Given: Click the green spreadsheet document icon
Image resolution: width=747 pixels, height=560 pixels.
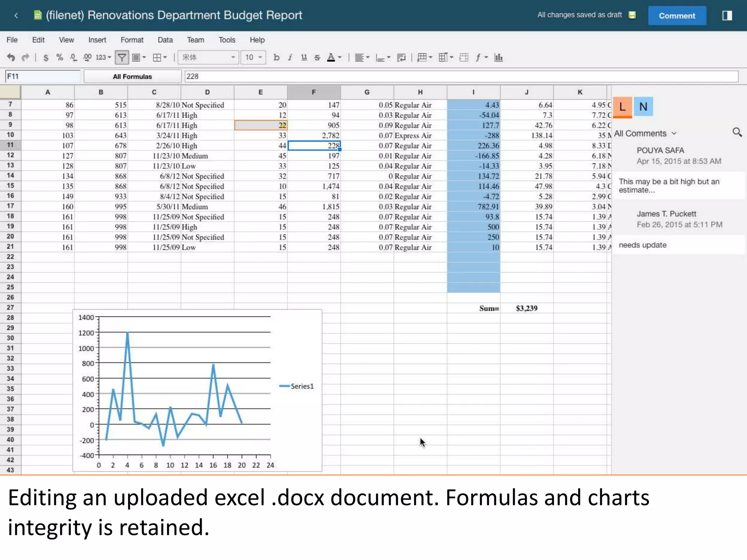Looking at the screenshot, I should [x=38, y=15].
